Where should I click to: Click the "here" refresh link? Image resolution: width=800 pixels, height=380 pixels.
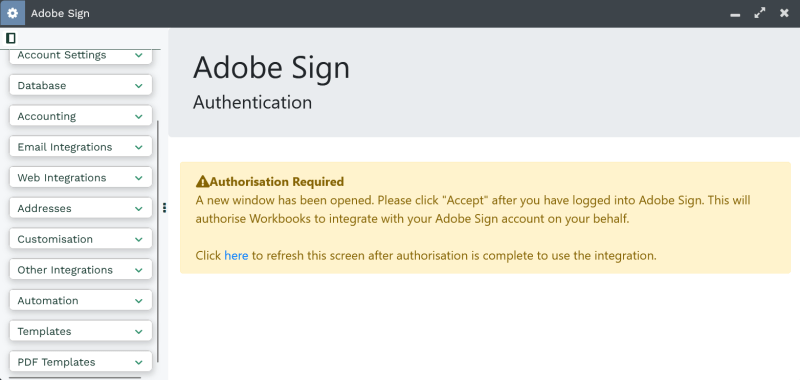(236, 256)
